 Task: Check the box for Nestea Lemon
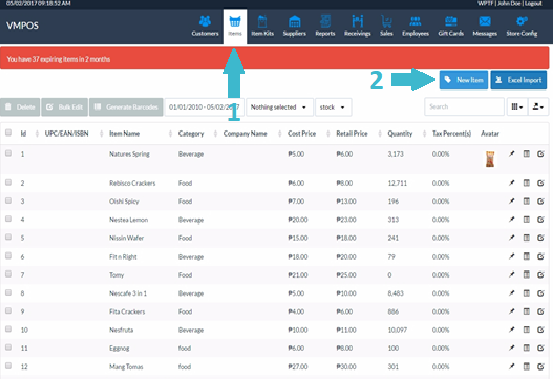[x=8, y=219]
